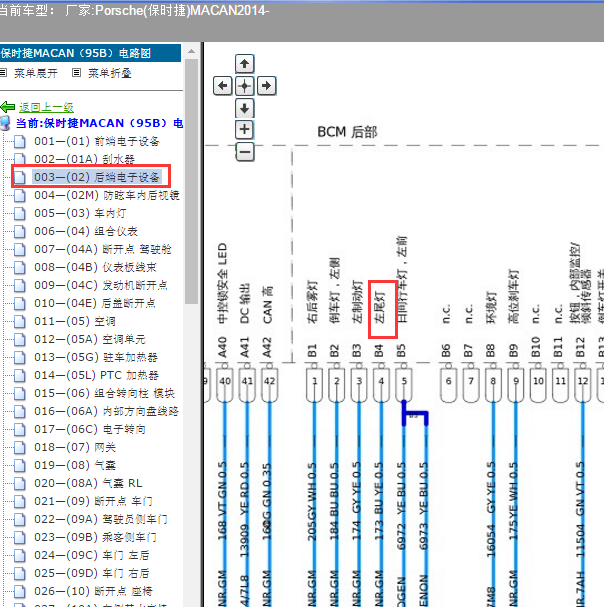Image resolution: width=604 pixels, height=607 pixels.
Task: Click document icon of 011—(05) 空调
Action: 20,321
